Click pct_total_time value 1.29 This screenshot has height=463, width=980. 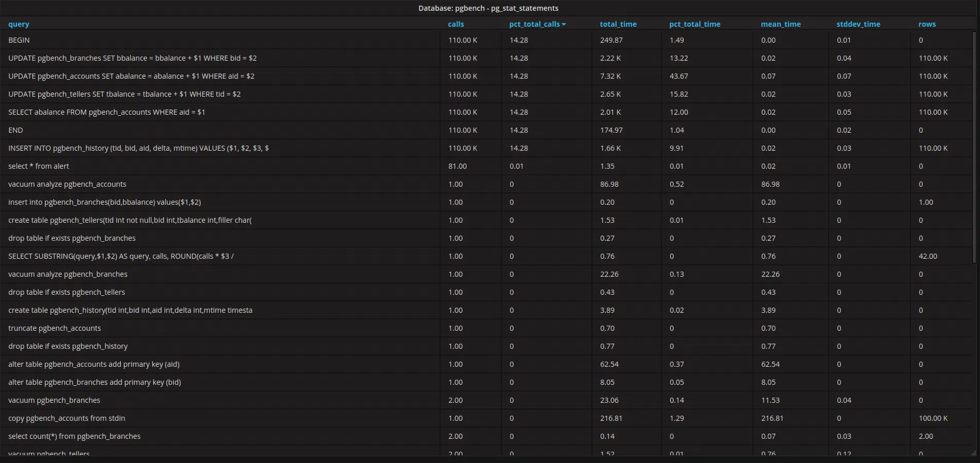[677, 418]
